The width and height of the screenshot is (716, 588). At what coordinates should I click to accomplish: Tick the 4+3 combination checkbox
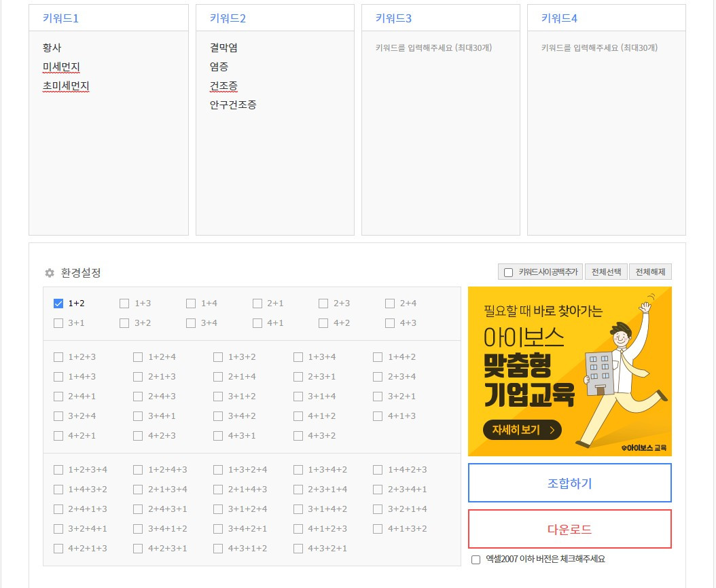[x=390, y=323]
